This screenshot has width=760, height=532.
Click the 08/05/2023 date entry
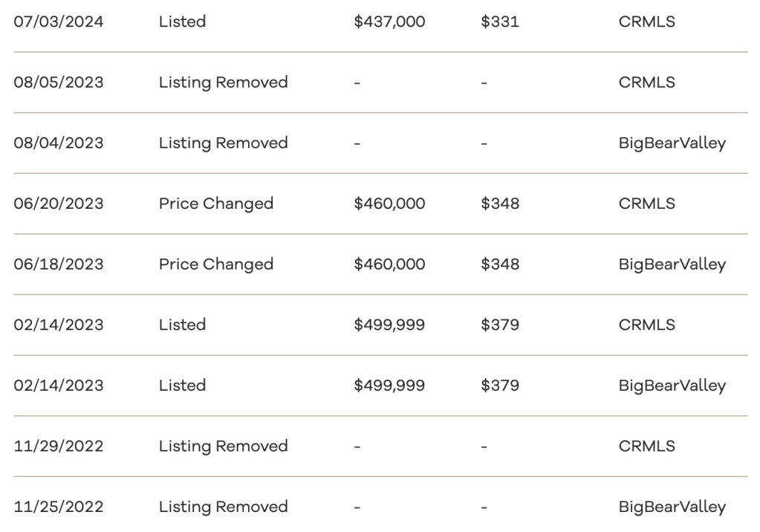(59, 82)
